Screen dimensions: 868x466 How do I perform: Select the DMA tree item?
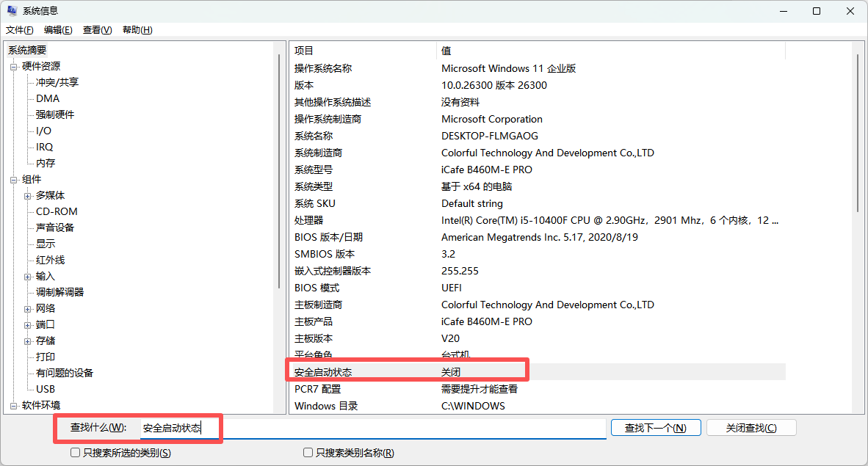[x=48, y=98]
